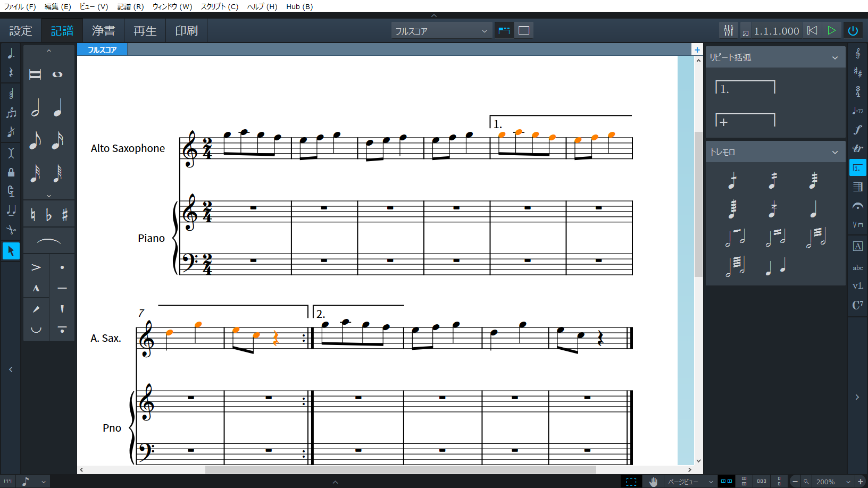Open the time signatures panel

tap(857, 91)
